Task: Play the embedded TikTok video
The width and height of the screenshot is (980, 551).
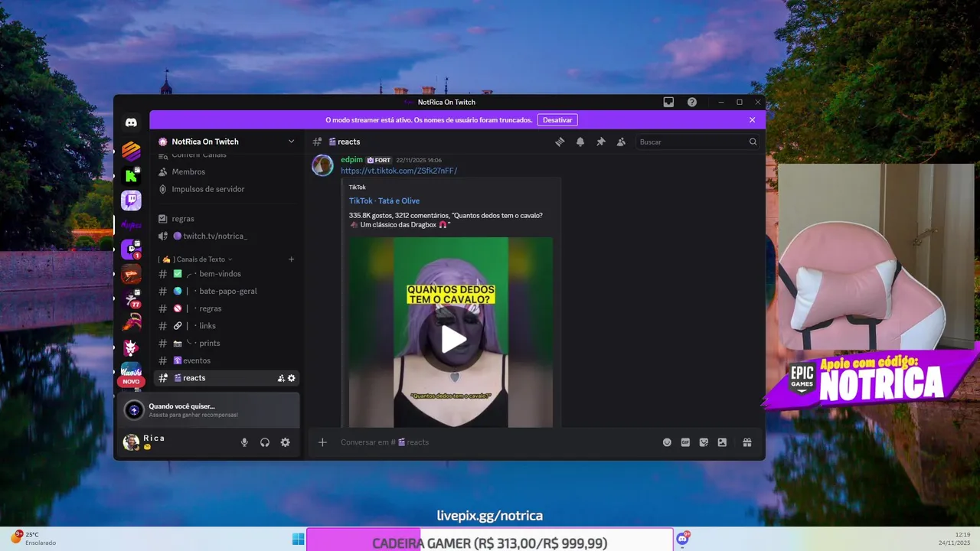Action: tap(453, 339)
